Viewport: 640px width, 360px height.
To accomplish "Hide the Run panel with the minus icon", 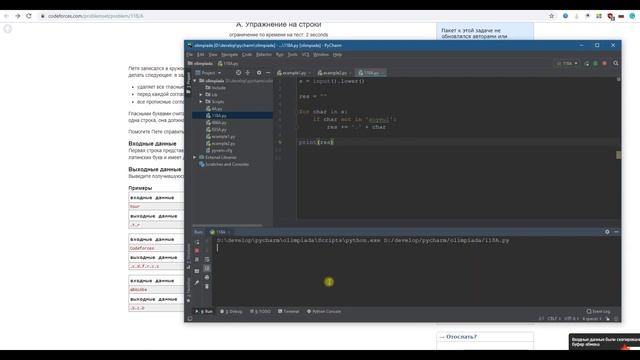I will coord(616,232).
